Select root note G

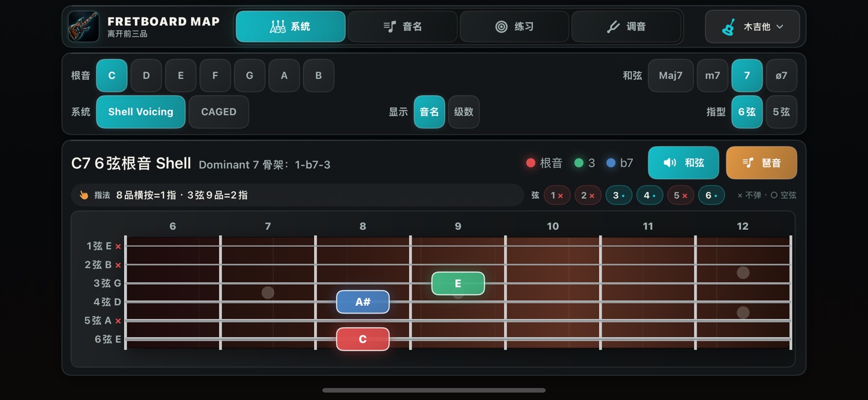pyautogui.click(x=250, y=75)
